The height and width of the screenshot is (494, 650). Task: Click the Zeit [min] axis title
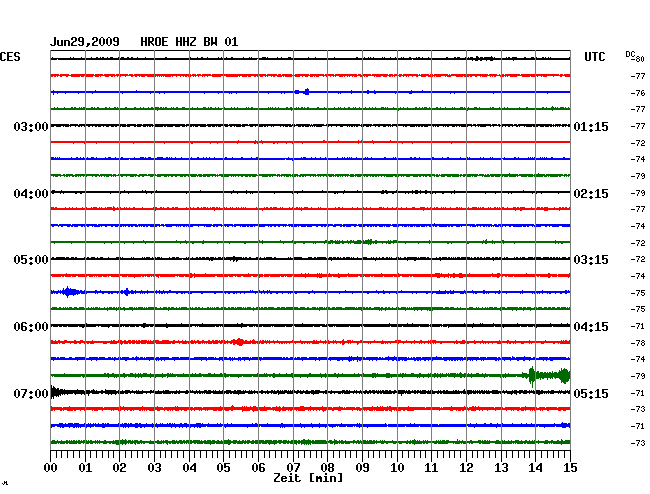pos(308,478)
